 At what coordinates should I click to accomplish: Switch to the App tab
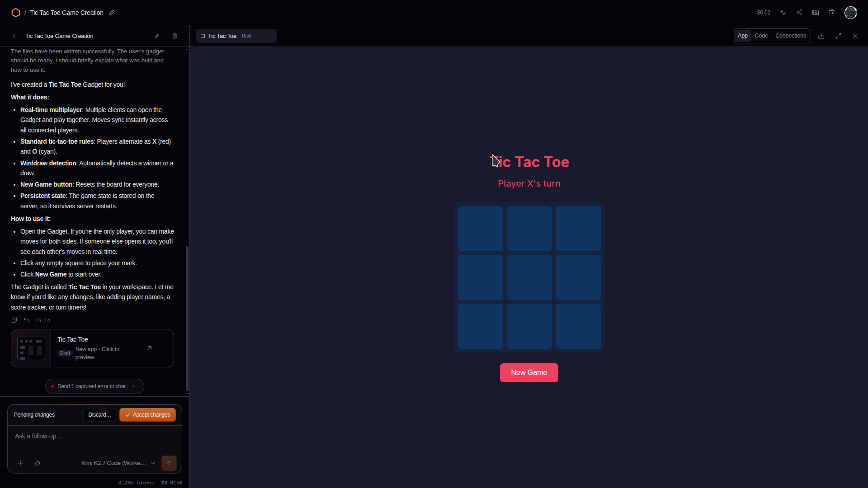(743, 36)
